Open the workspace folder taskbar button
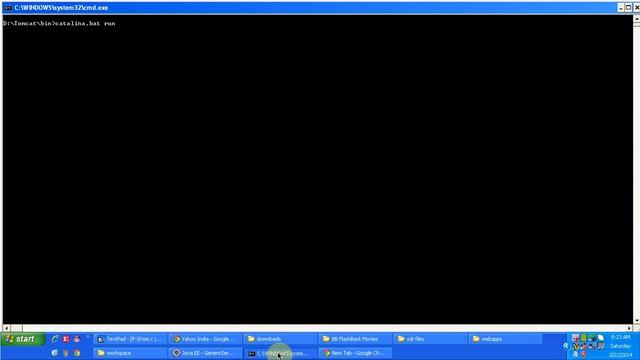The height and width of the screenshot is (360, 640). 130,353
